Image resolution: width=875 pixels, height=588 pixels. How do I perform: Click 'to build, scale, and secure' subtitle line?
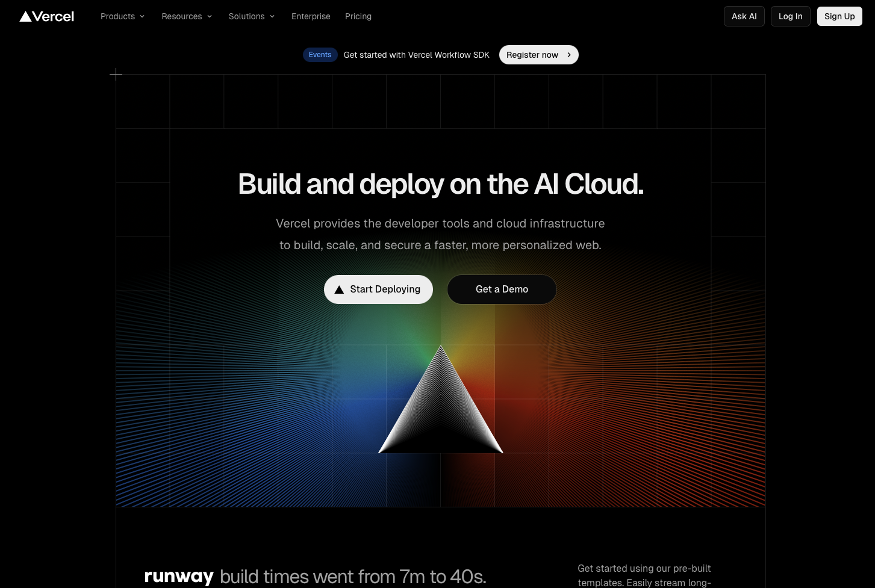pyautogui.click(x=440, y=245)
